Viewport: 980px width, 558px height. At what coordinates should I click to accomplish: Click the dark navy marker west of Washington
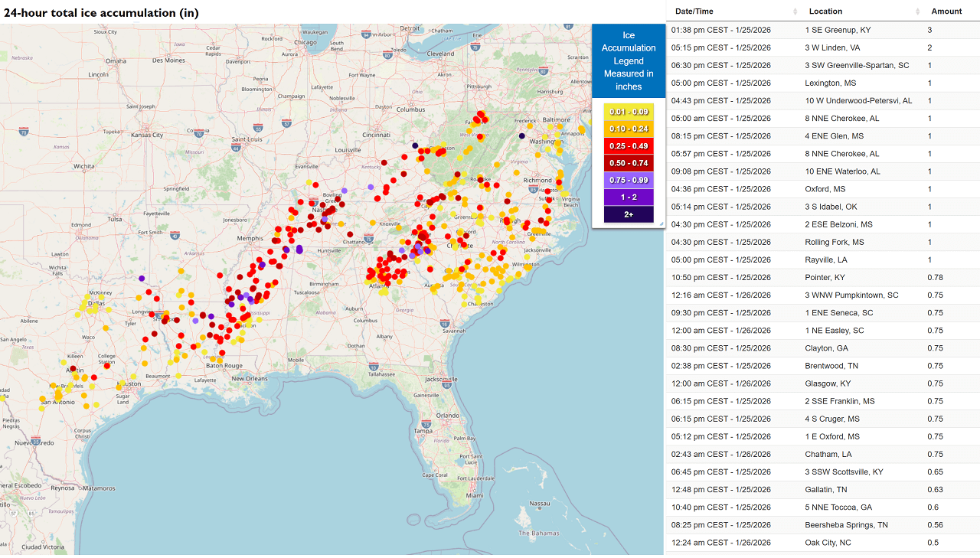(522, 136)
